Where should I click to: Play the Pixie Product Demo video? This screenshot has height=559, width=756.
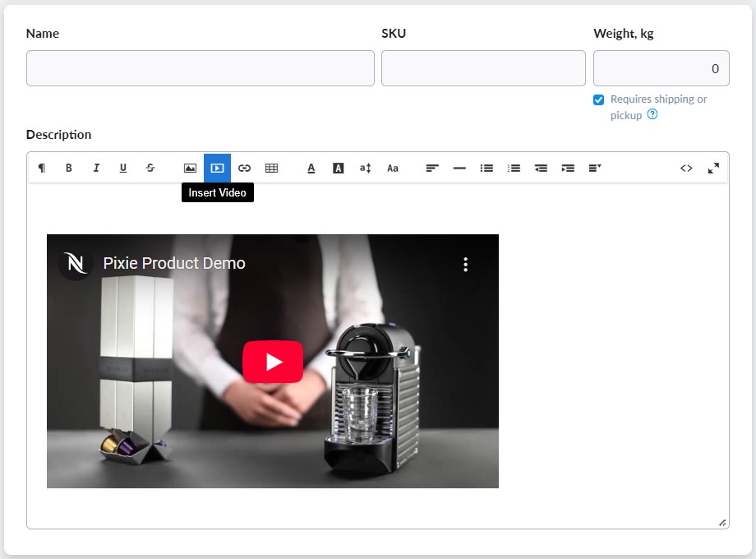[x=273, y=362]
